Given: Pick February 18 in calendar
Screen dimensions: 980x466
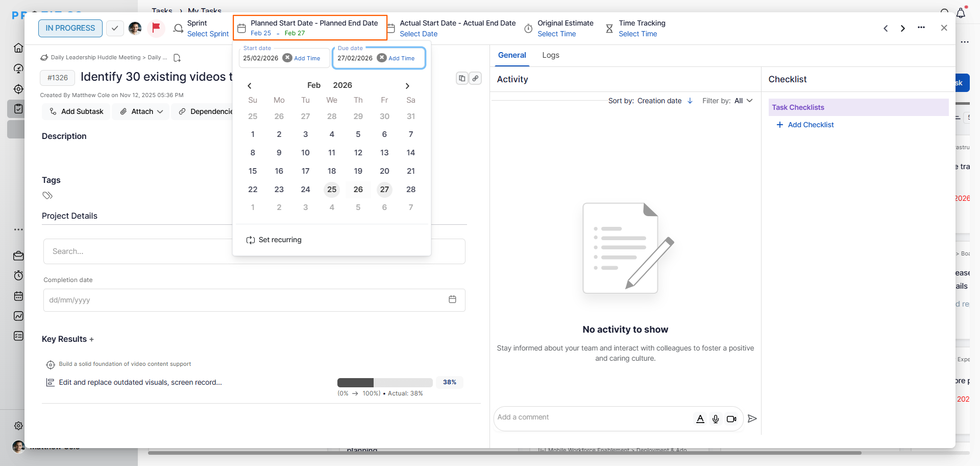Looking at the screenshot, I should coord(332,171).
